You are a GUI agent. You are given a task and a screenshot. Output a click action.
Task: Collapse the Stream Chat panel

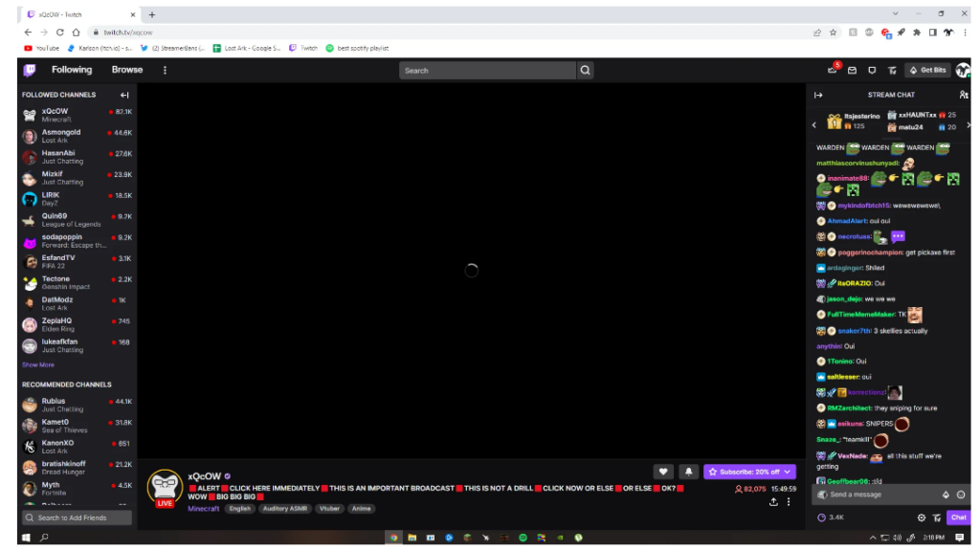pyautogui.click(x=818, y=95)
